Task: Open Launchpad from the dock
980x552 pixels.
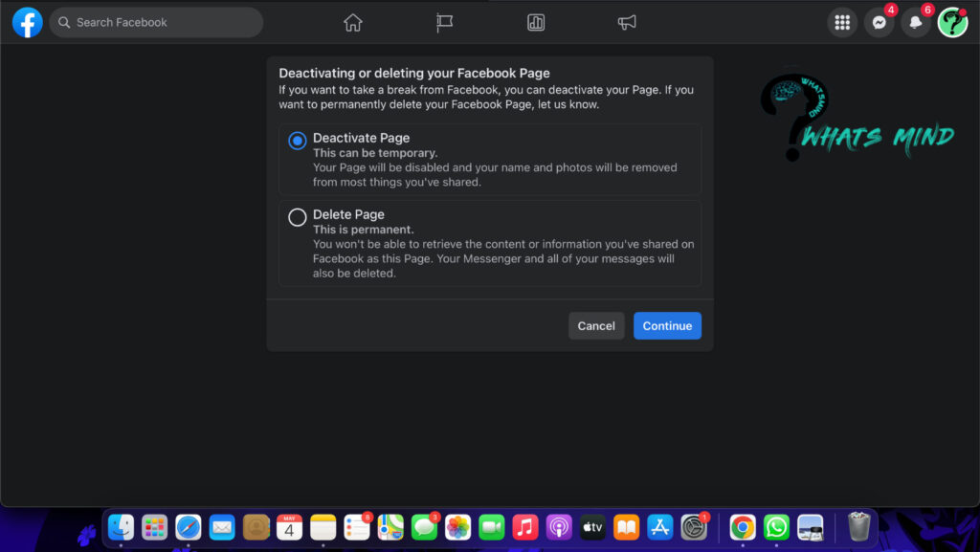Action: (154, 528)
